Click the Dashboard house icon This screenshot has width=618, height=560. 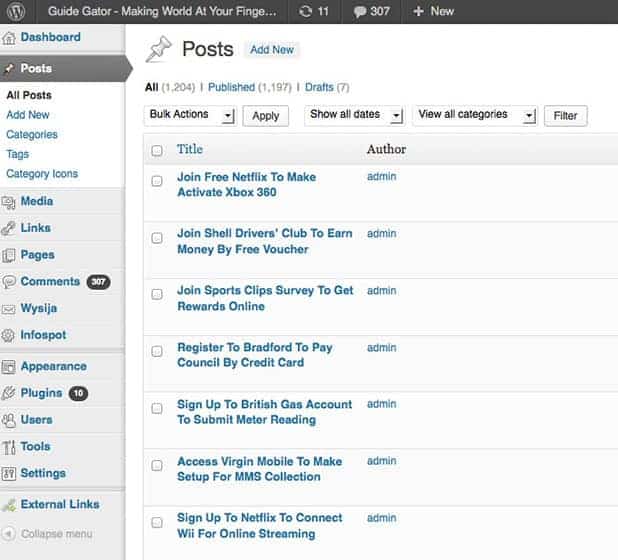tap(9, 38)
